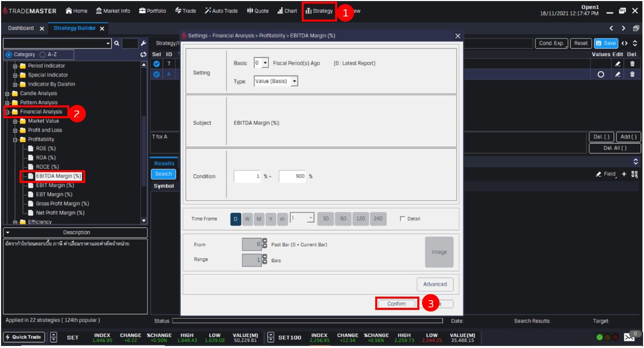This screenshot has height=348, width=644.
Task: Select the 60 minute time frame button
Action: (343, 218)
